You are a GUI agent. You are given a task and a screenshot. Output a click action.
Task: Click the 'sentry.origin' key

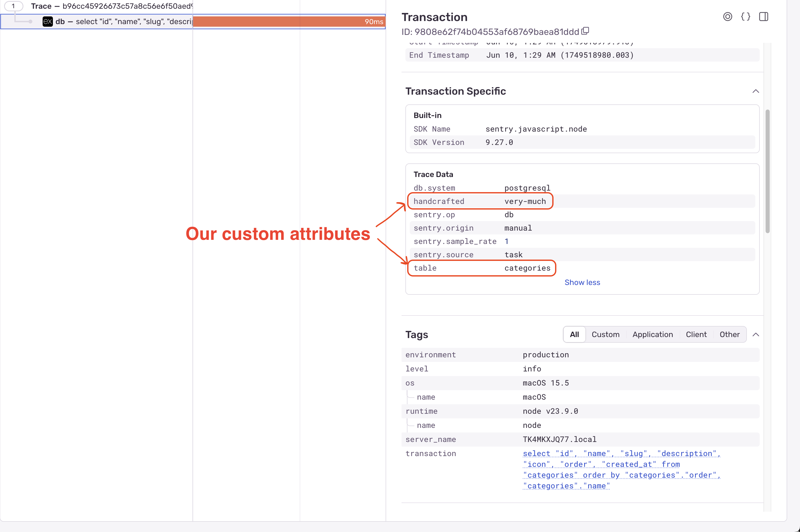443,228
